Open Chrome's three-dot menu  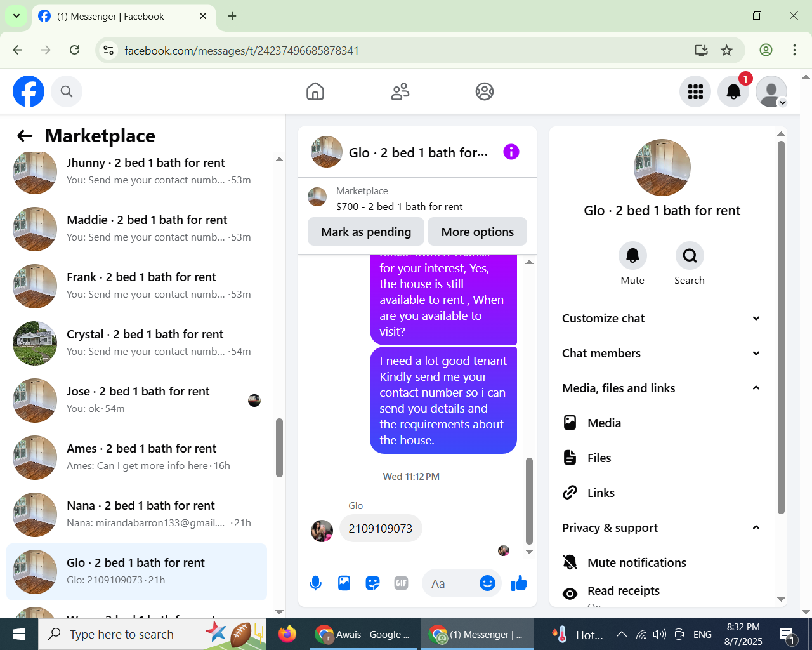(x=794, y=50)
